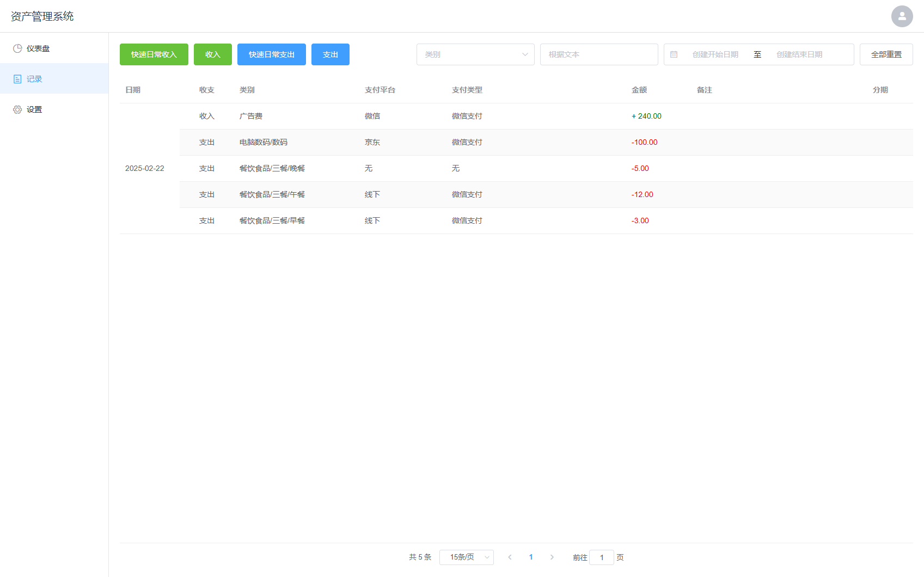Select the 电脑数码/数码 category cell
This screenshot has height=577, width=924.
pyautogui.click(x=264, y=142)
